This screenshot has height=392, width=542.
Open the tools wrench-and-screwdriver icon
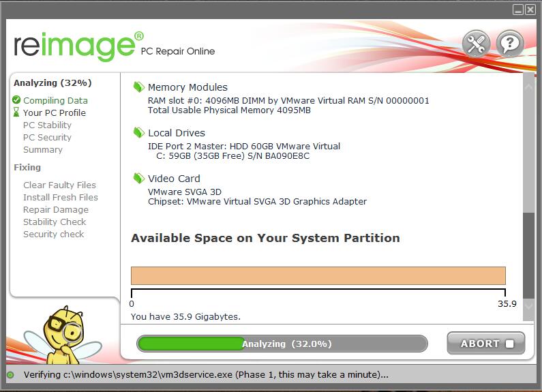(x=477, y=44)
